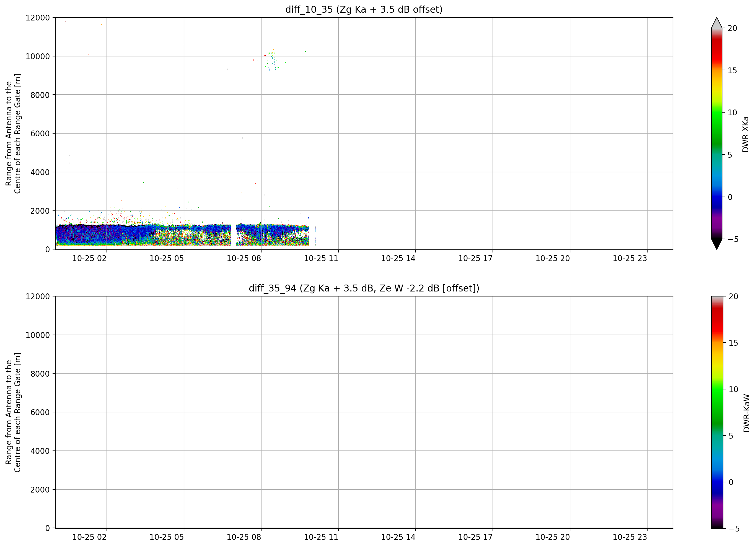Click the "10000" y-tick of diff_10_35 plot
The height and width of the screenshot is (547, 756).
pos(38,56)
